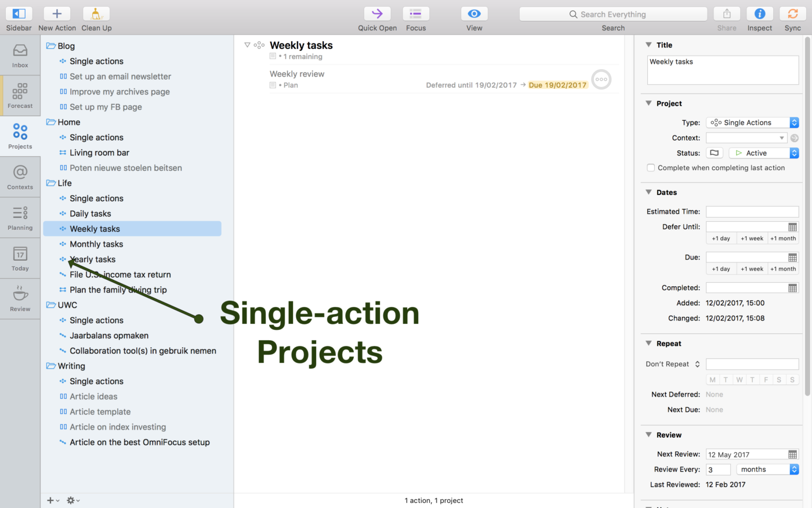Toggle the Sidebar toolbar button
The height and width of the screenshot is (508, 812).
tap(19, 14)
